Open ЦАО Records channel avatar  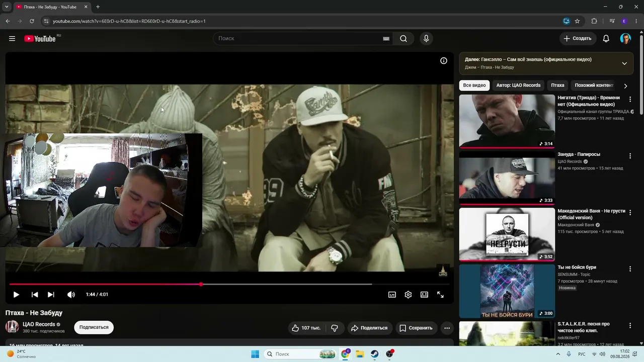click(12, 327)
